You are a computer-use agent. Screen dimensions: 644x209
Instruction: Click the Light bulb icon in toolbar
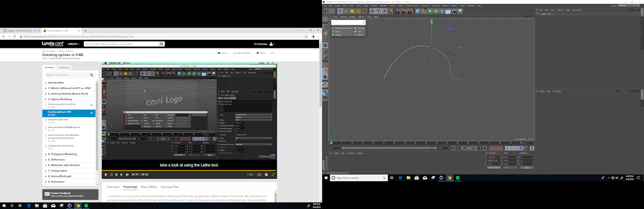coord(460,11)
